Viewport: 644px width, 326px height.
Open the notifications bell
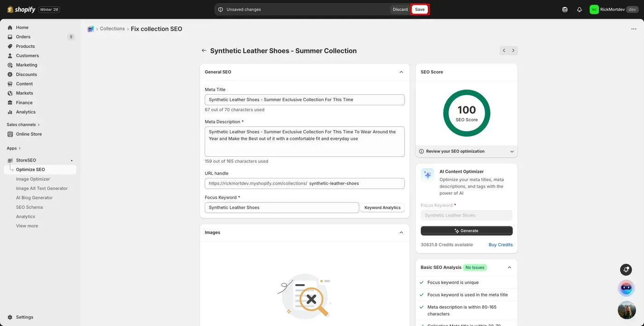[x=580, y=9]
